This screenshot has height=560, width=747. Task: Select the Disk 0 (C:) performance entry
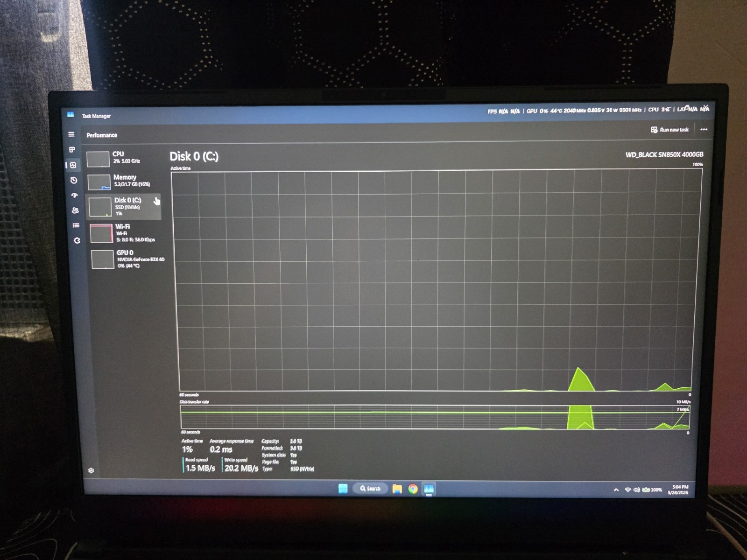click(124, 207)
